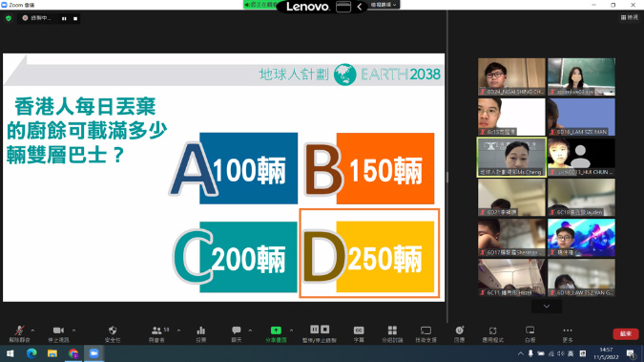Stop video using the camera icon
This screenshot has width=644, height=362.
click(58, 333)
